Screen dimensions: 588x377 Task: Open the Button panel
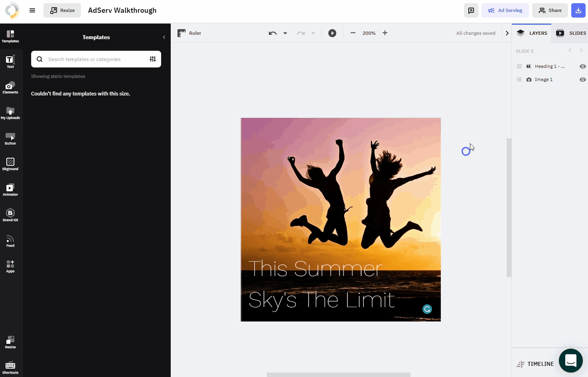(10, 139)
